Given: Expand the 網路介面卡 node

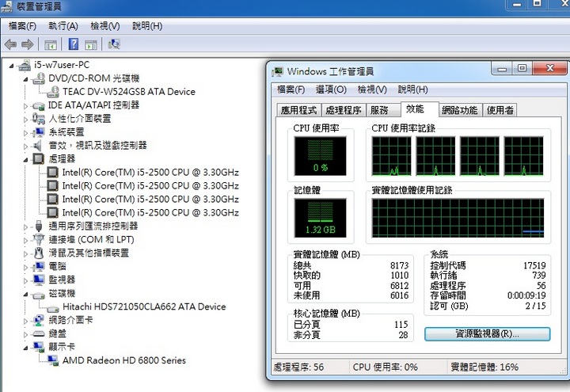Looking at the screenshot, I should (25, 321).
